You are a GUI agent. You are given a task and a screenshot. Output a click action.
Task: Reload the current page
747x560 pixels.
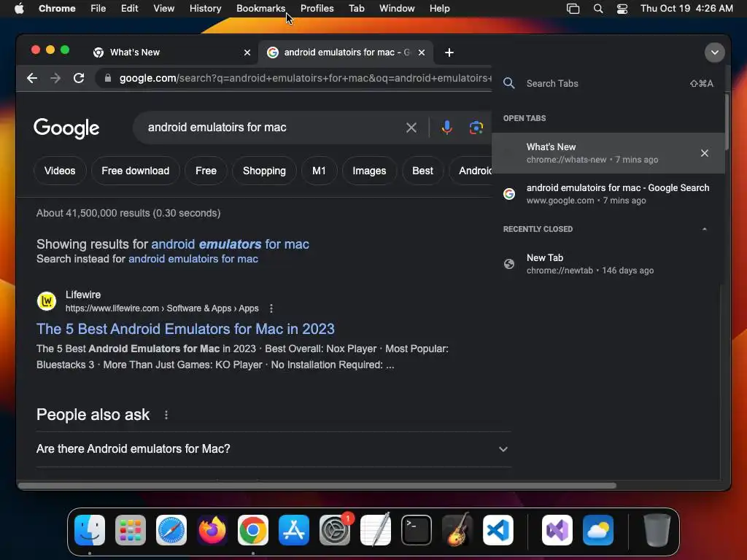(x=79, y=78)
